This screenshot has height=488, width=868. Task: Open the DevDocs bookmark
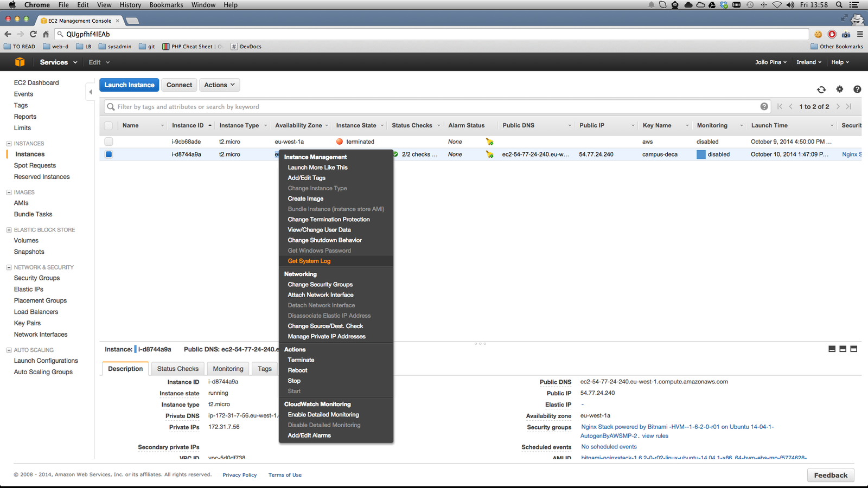pyautogui.click(x=246, y=47)
